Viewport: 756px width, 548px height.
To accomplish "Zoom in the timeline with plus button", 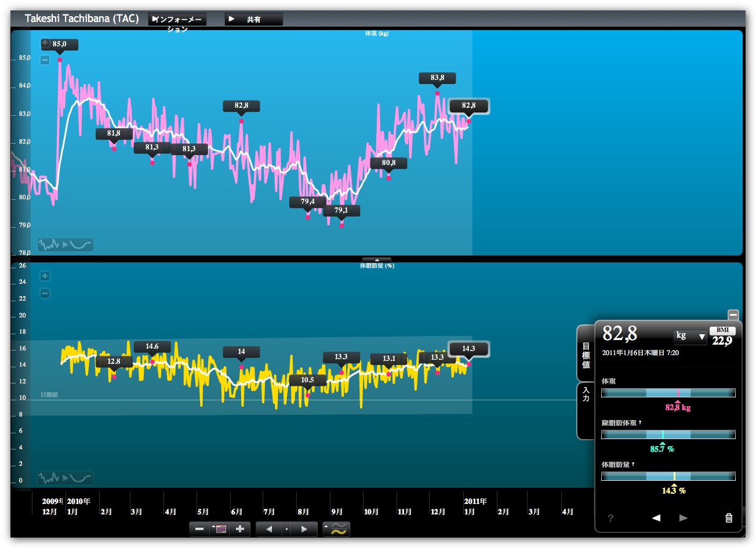I will [x=239, y=529].
